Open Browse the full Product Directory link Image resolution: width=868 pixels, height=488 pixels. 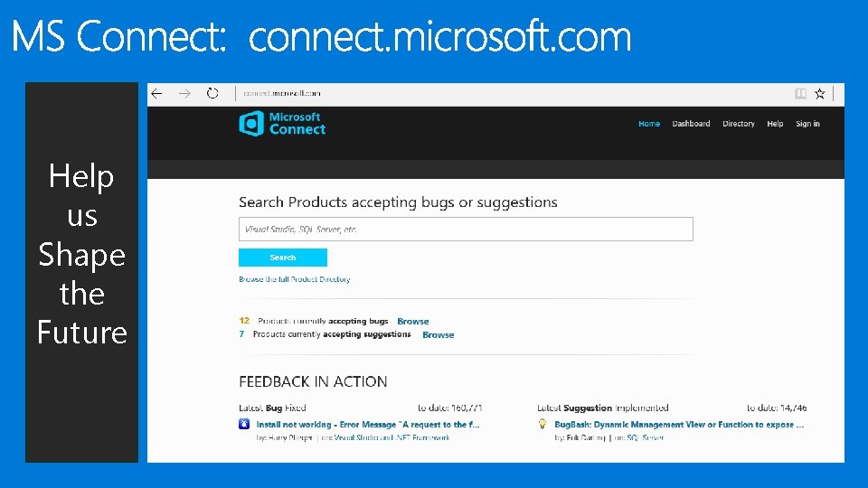(x=295, y=279)
